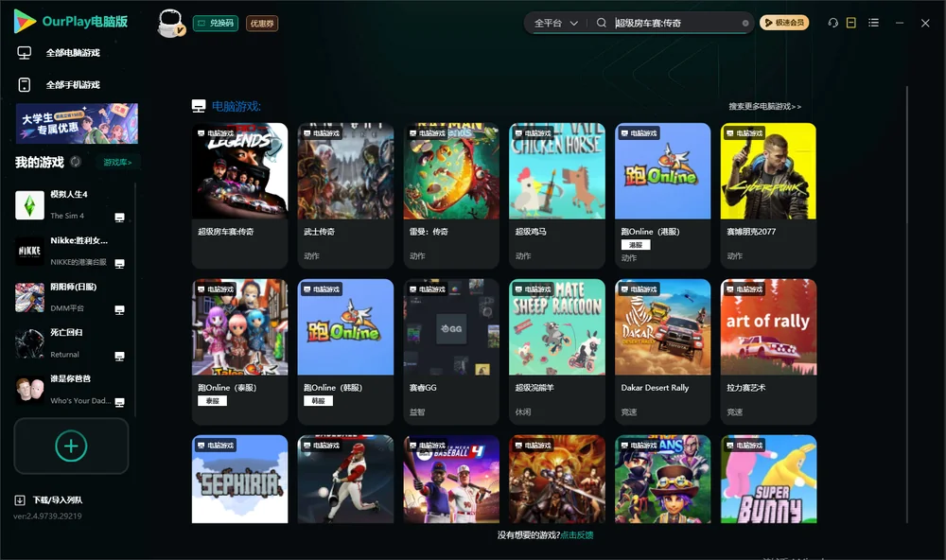Click the 兑换码 redeem code button
946x560 pixels.
216,23
